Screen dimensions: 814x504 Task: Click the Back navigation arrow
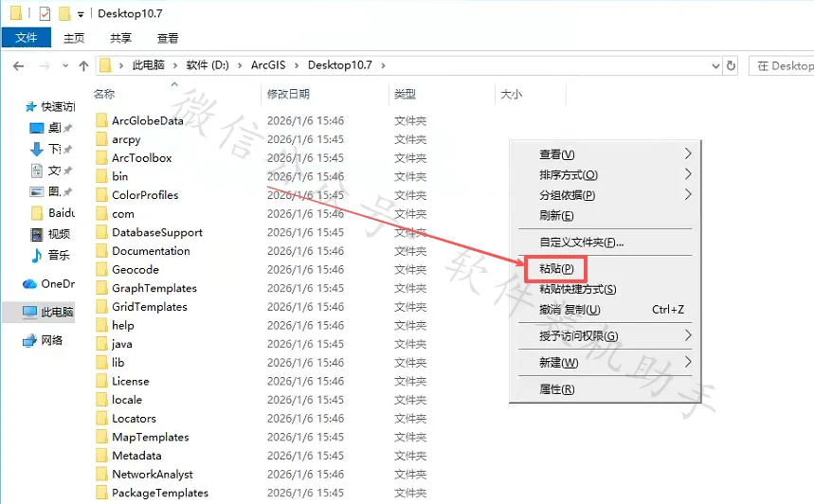[19, 66]
